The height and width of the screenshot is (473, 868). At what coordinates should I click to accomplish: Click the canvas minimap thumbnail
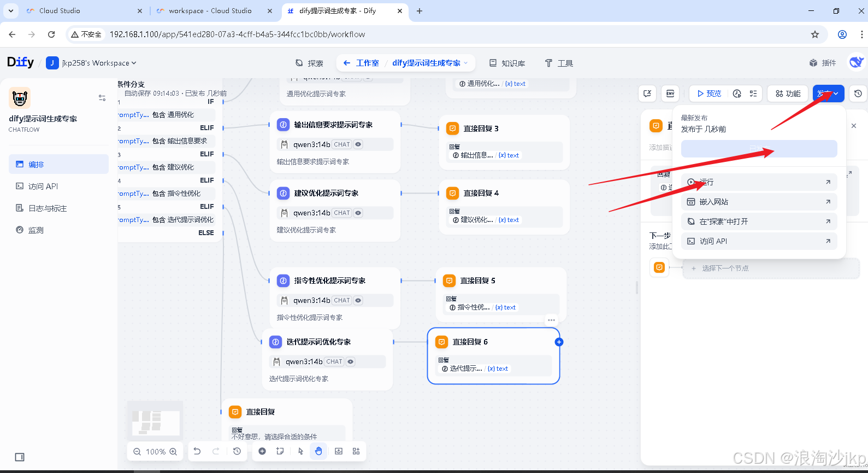point(155,421)
